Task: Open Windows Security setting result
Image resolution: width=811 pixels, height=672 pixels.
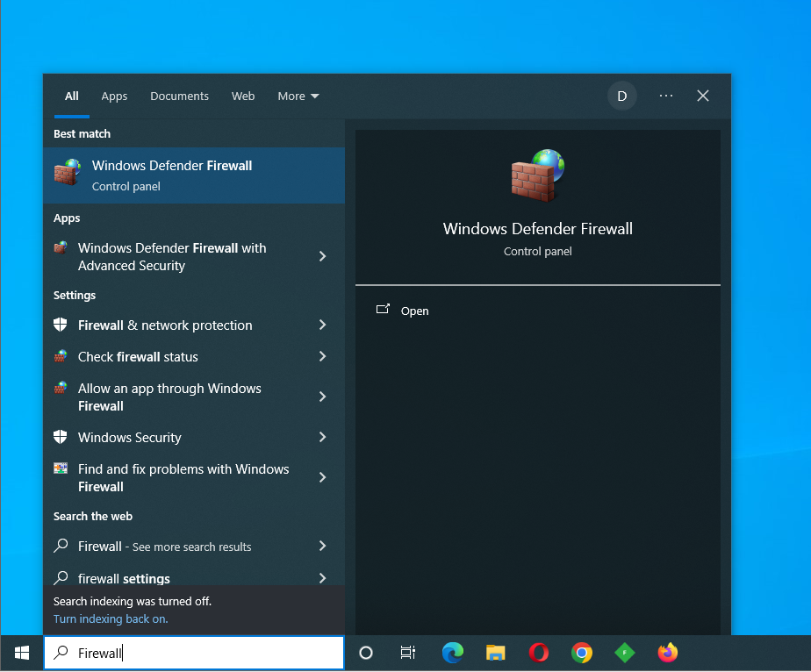Action: point(194,437)
